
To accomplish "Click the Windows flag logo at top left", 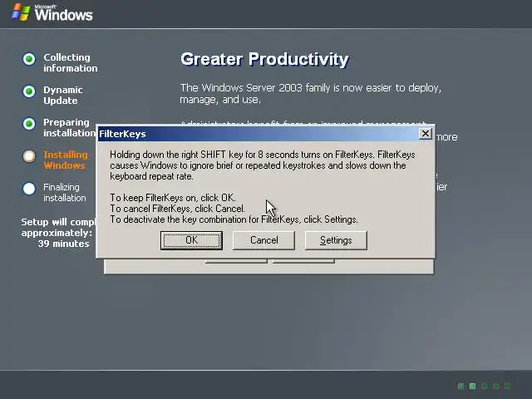I will (21, 12).
